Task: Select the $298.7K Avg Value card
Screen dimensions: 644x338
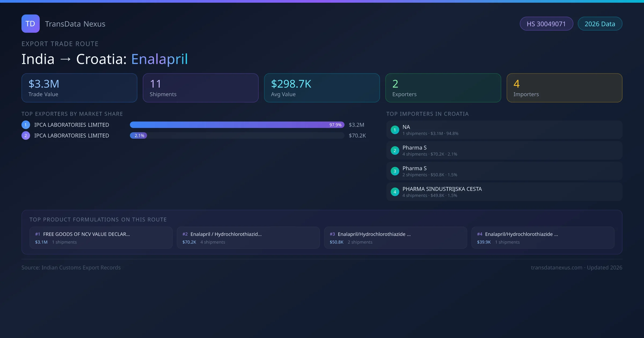Action: (x=322, y=88)
